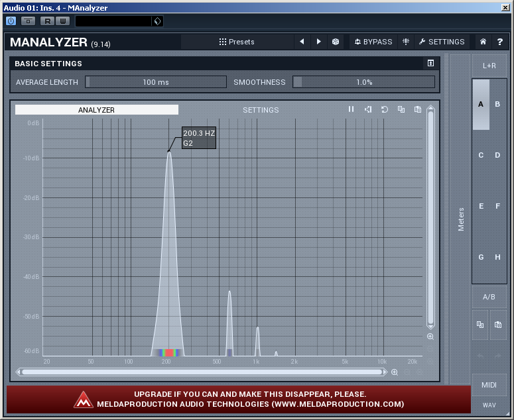Click the 200 Hz spectrum peak
Screen dimensions: 514x420
pyautogui.click(x=169, y=151)
